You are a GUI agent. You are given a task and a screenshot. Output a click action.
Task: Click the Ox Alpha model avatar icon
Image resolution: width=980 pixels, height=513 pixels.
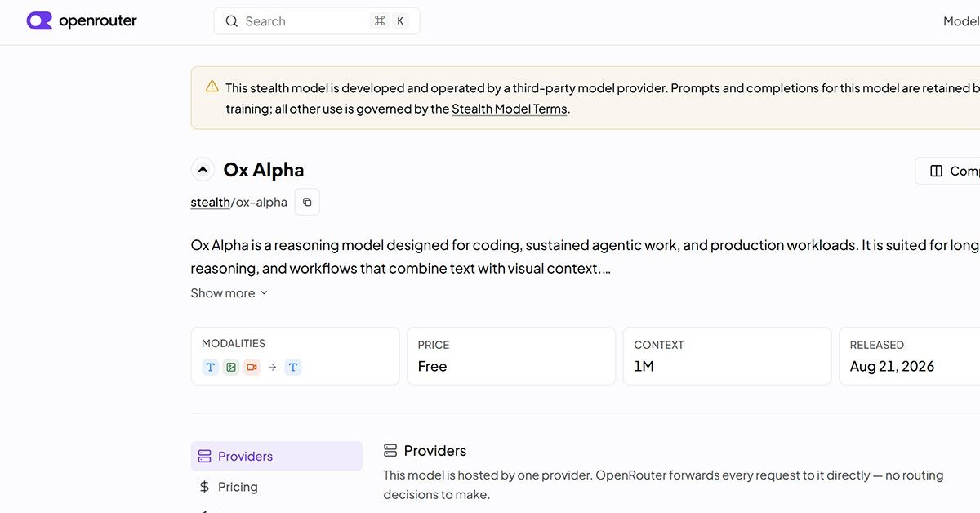203,169
